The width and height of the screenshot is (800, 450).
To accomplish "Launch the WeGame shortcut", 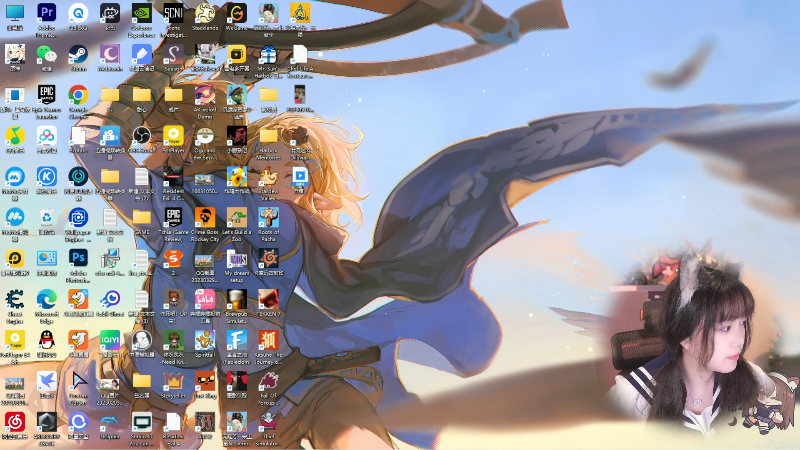I will (236, 13).
